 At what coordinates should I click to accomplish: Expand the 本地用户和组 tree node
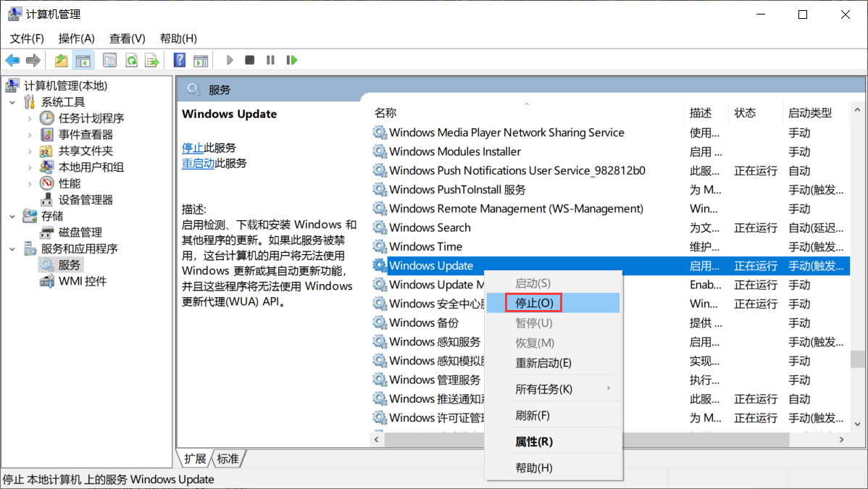[x=30, y=167]
